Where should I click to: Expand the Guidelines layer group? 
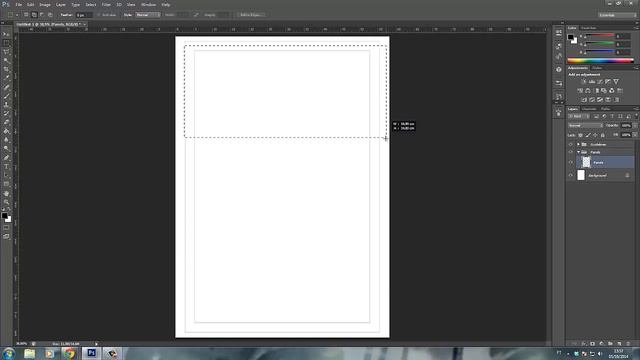coord(578,144)
